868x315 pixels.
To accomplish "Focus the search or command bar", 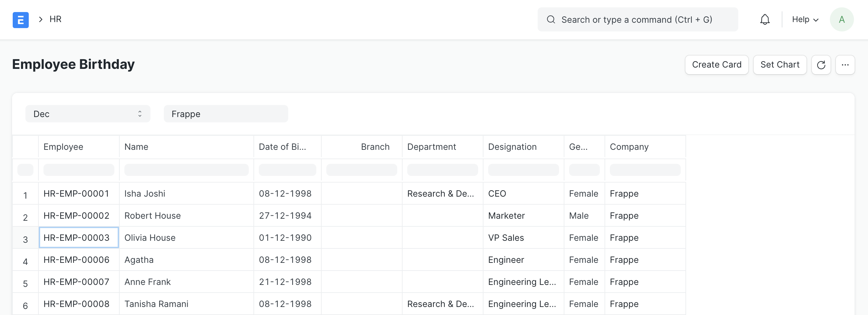I will [x=637, y=19].
